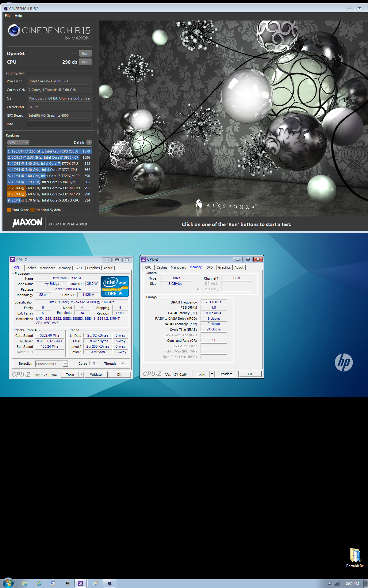Select ranking row i7-3720QM 590
Screen dimensions: 368x588
pyautogui.click(x=49, y=176)
